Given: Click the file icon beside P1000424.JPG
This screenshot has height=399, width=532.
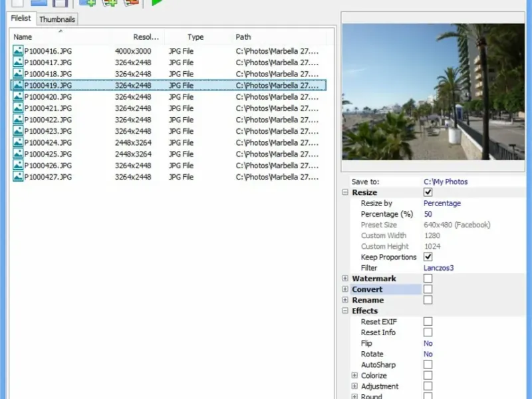Looking at the screenshot, I should 18,142.
